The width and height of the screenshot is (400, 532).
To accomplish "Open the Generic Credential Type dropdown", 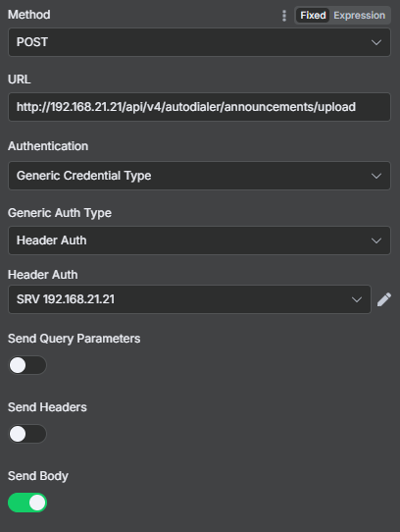I will pos(199,176).
